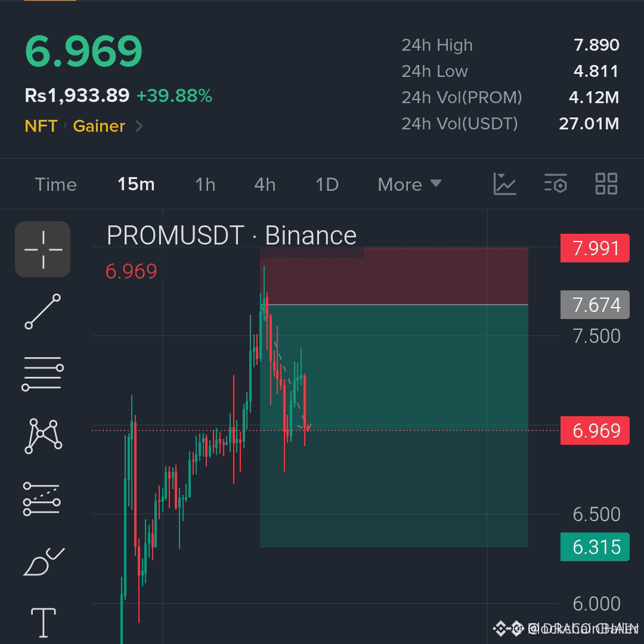Select the text annotation tool

point(44,623)
